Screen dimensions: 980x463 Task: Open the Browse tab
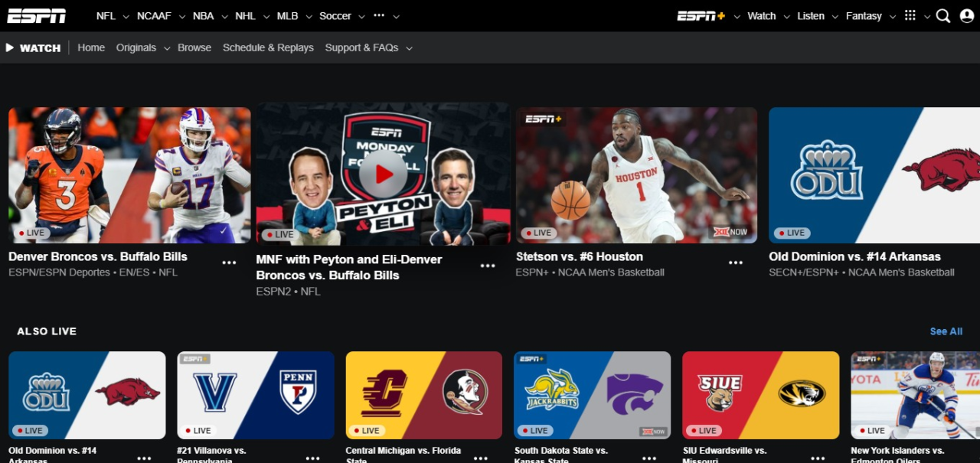click(194, 47)
